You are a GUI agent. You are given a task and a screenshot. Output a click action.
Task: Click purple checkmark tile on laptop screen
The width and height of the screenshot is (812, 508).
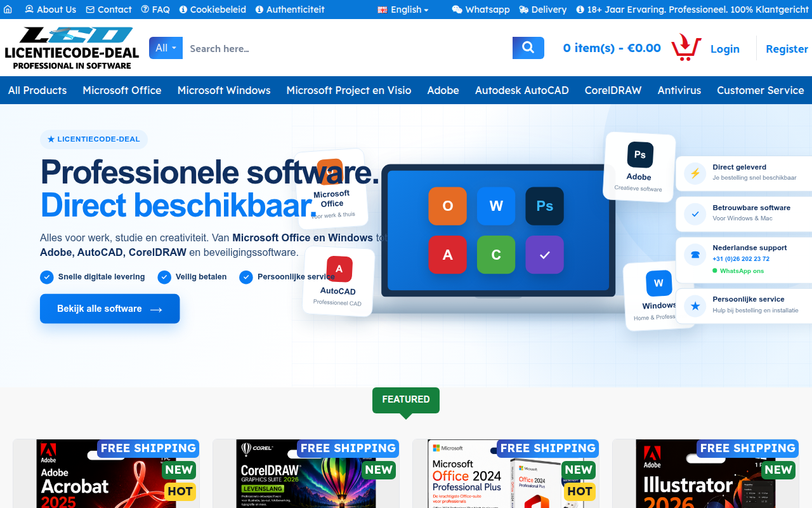click(544, 255)
